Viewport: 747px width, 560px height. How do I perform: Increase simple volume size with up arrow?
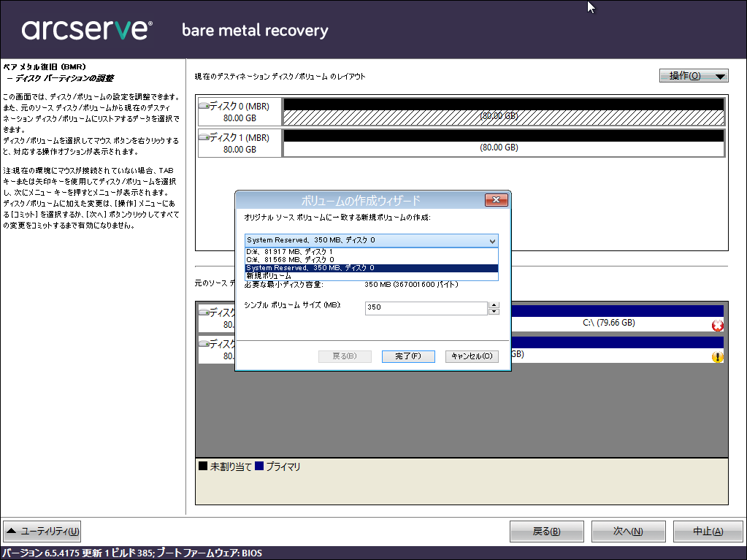coord(494,304)
